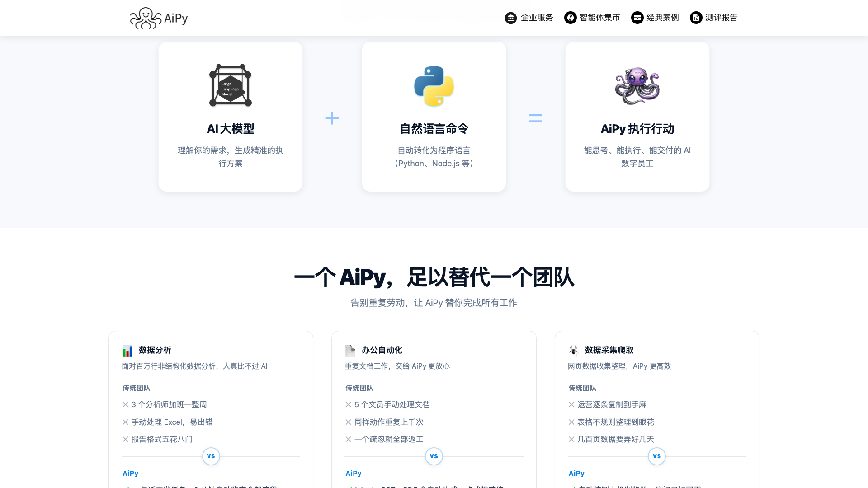The height and width of the screenshot is (488, 868).
Task: Click the Large Language Model cube icon
Action: pyautogui.click(x=231, y=85)
